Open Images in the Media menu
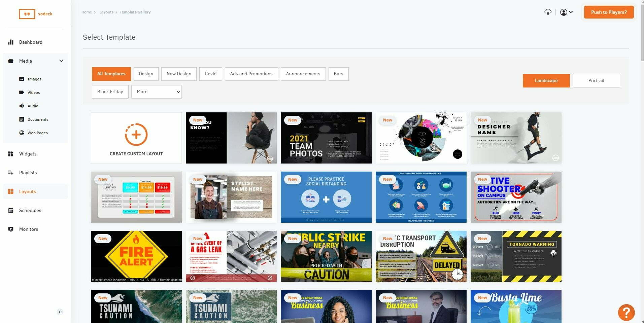 35,79
